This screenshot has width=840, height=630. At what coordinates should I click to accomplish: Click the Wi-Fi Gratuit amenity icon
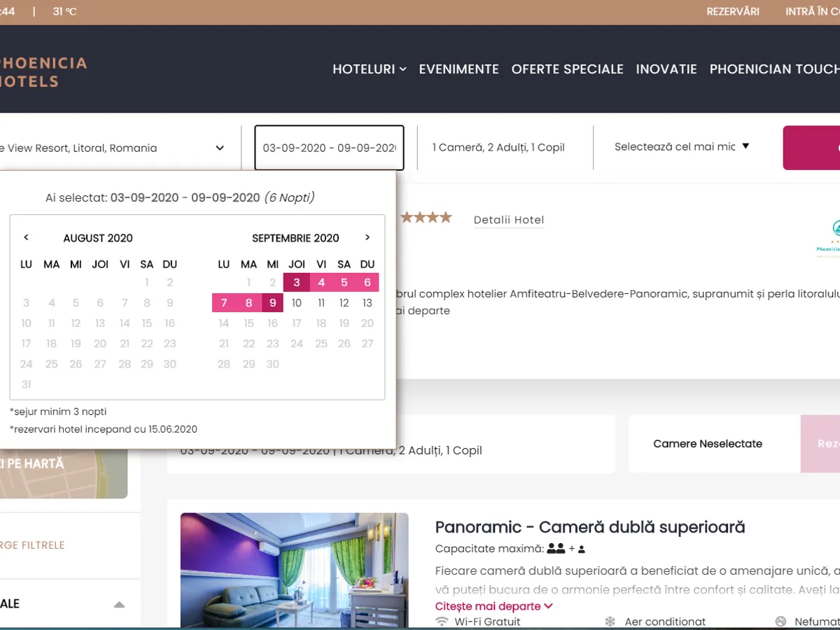pyautogui.click(x=442, y=622)
